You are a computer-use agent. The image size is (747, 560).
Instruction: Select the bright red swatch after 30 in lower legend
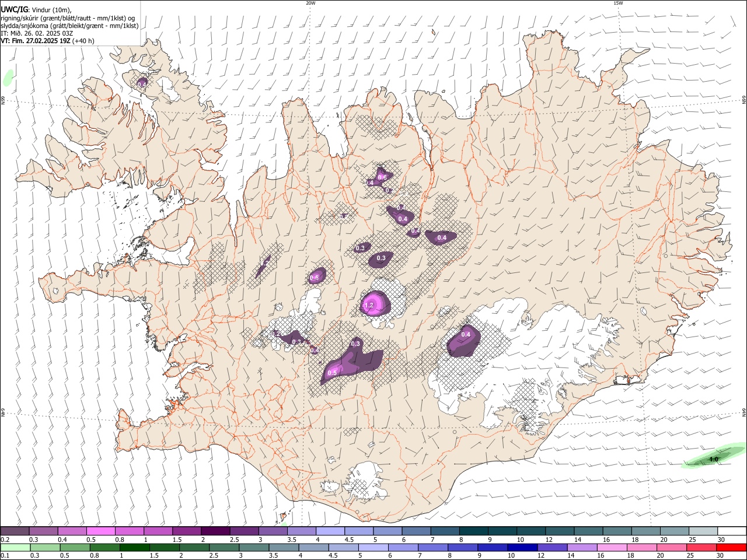point(732,548)
